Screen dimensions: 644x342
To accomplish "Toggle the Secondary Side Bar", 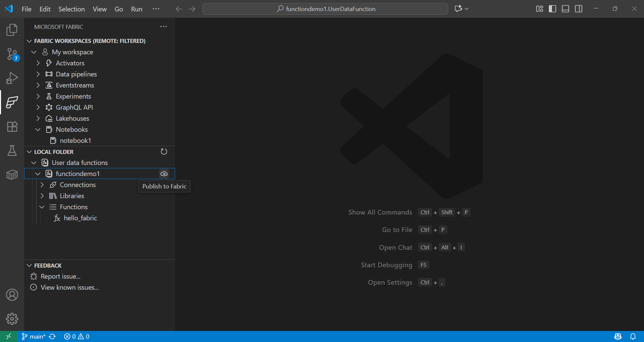I will tap(579, 9).
